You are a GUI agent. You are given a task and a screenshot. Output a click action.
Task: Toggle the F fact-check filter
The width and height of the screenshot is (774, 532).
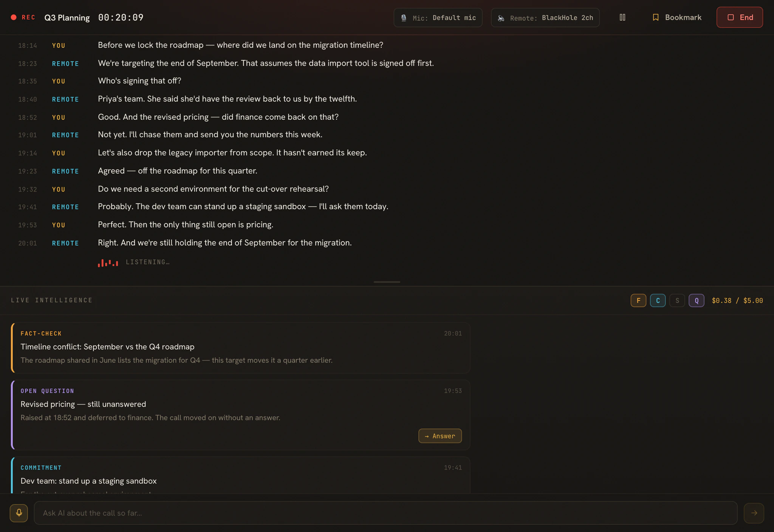click(x=638, y=300)
